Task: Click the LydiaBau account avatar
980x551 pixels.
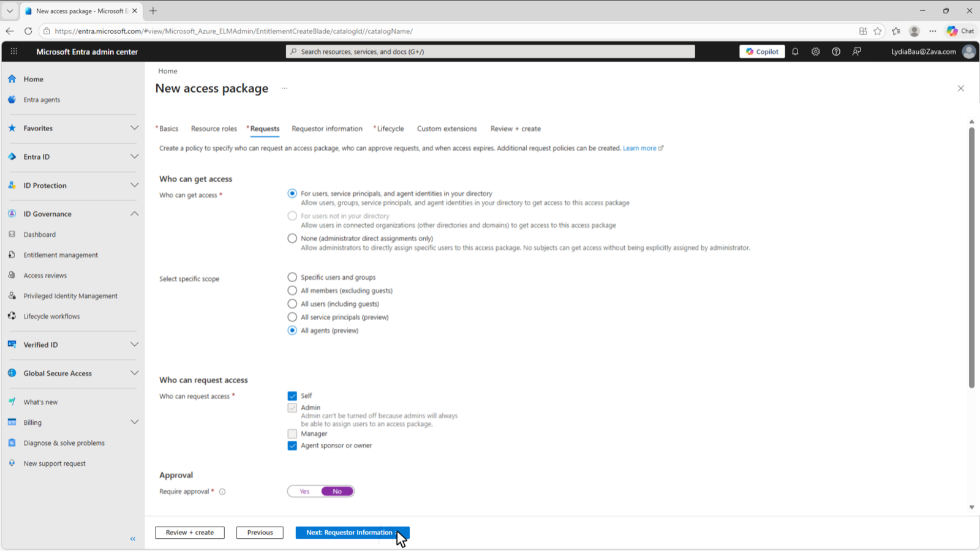Action: pyautogui.click(x=968, y=51)
